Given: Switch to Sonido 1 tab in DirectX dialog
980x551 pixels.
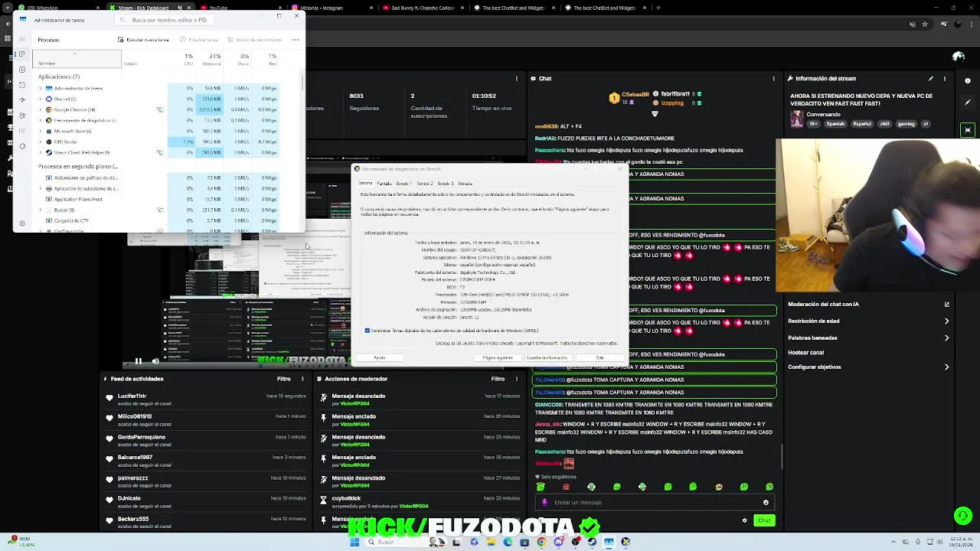Looking at the screenshot, I should (x=403, y=184).
